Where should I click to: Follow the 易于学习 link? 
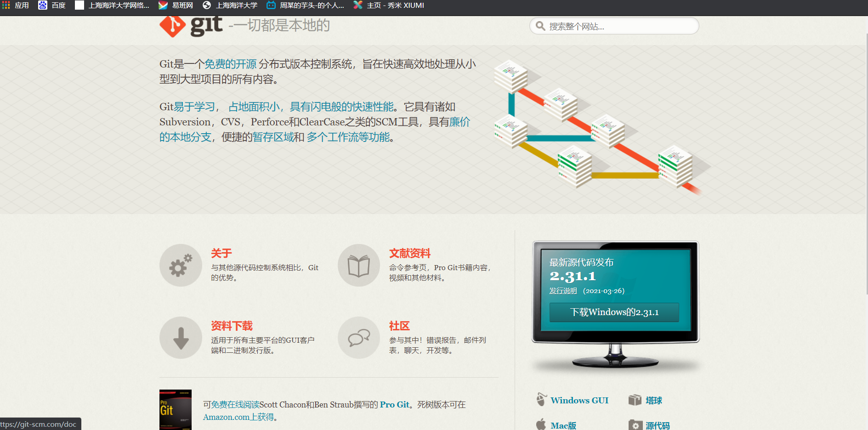(x=194, y=107)
